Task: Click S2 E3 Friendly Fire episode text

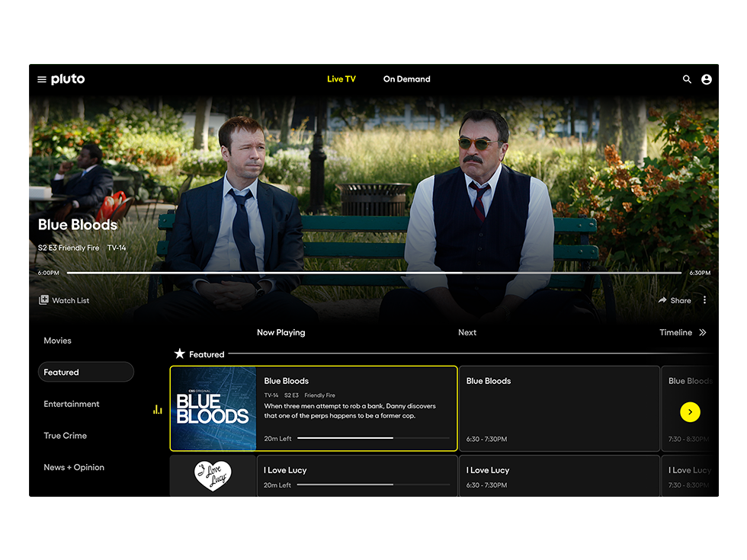Action: pyautogui.click(x=69, y=248)
